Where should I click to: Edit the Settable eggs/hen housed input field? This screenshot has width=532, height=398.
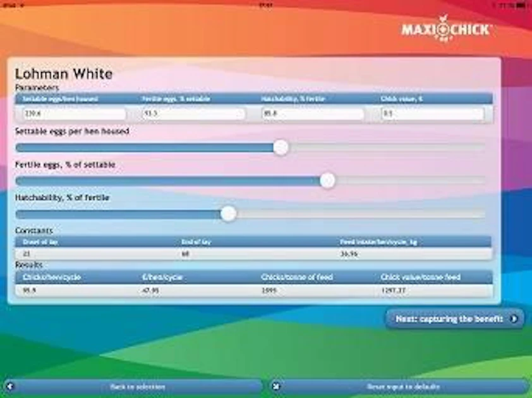click(x=74, y=114)
